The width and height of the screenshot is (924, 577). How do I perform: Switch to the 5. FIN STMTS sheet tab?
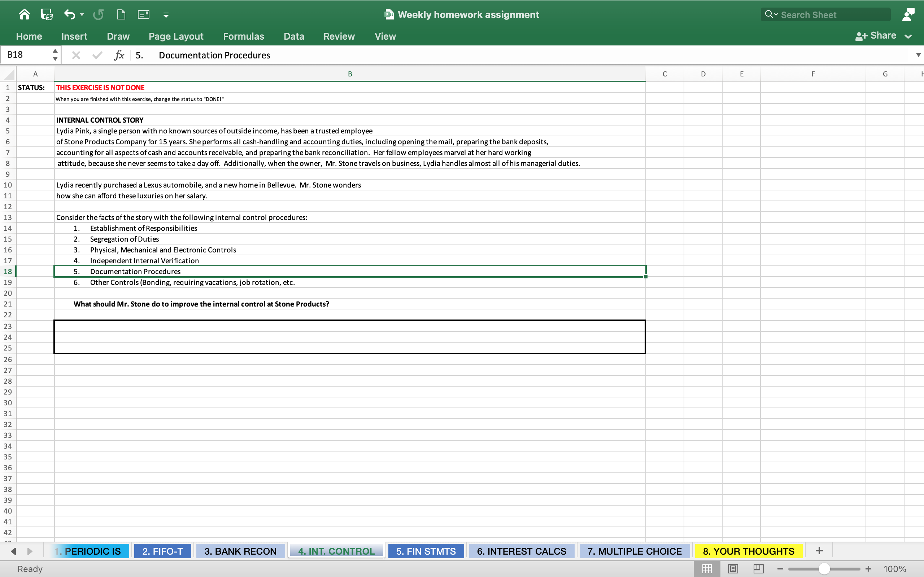[x=426, y=551]
